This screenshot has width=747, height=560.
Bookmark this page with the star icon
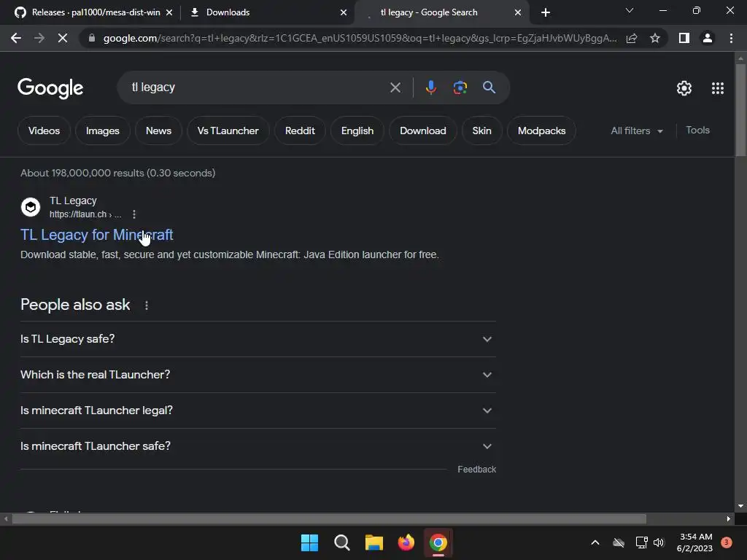coord(655,38)
